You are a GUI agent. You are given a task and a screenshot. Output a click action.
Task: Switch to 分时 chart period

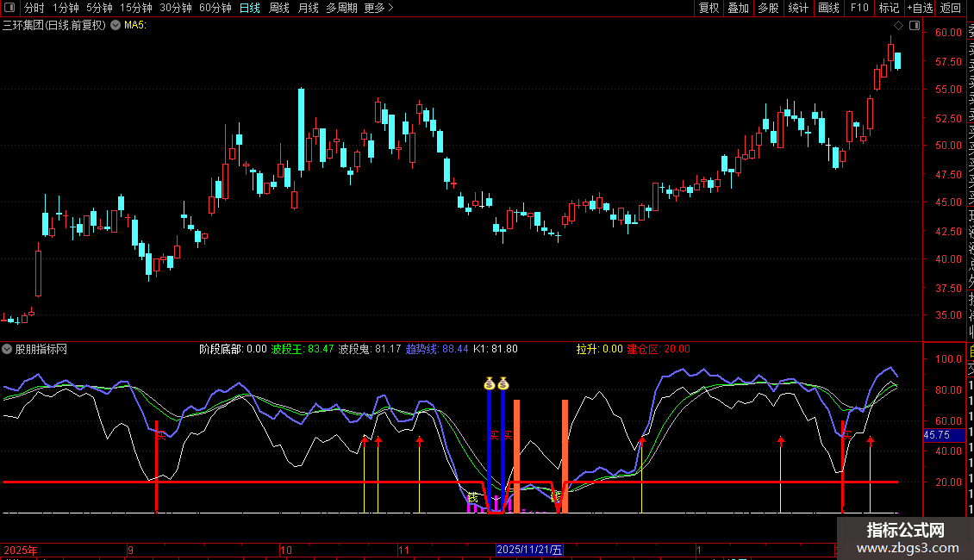[x=34, y=8]
